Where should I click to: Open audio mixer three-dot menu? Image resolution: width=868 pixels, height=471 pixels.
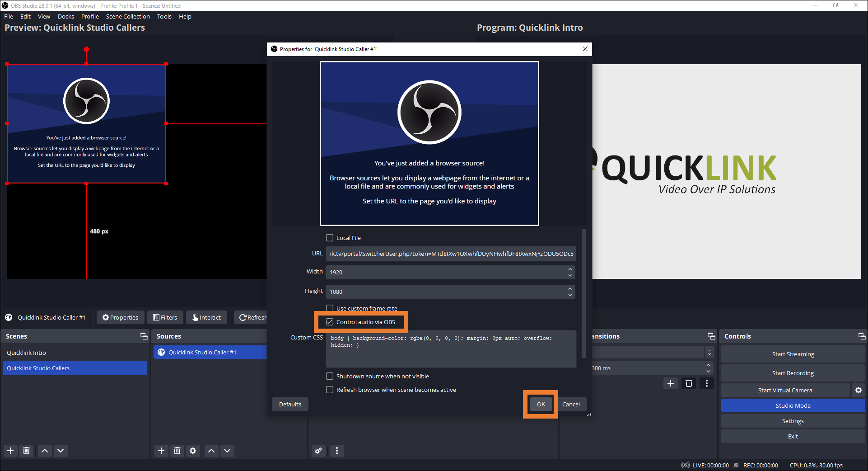pyautogui.click(x=336, y=451)
